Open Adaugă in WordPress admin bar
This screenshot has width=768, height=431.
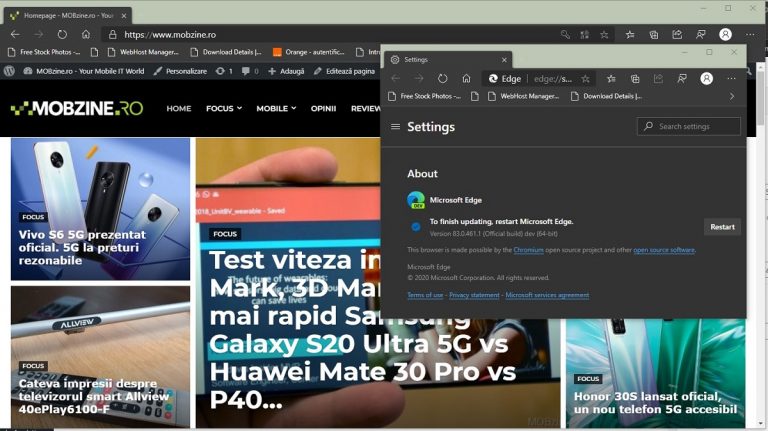pyautogui.click(x=287, y=71)
